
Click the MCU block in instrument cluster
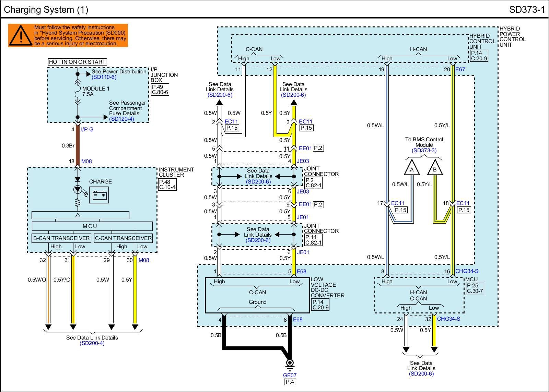(x=92, y=226)
